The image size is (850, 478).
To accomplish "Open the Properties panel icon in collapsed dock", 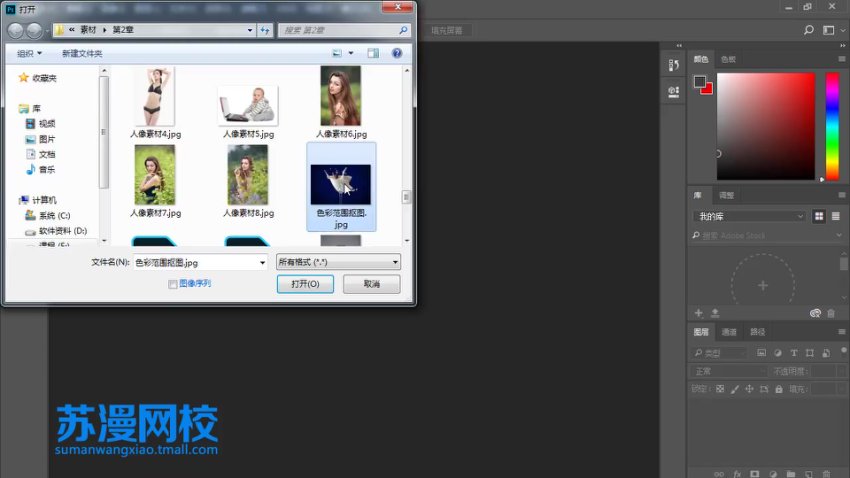I will point(674,92).
